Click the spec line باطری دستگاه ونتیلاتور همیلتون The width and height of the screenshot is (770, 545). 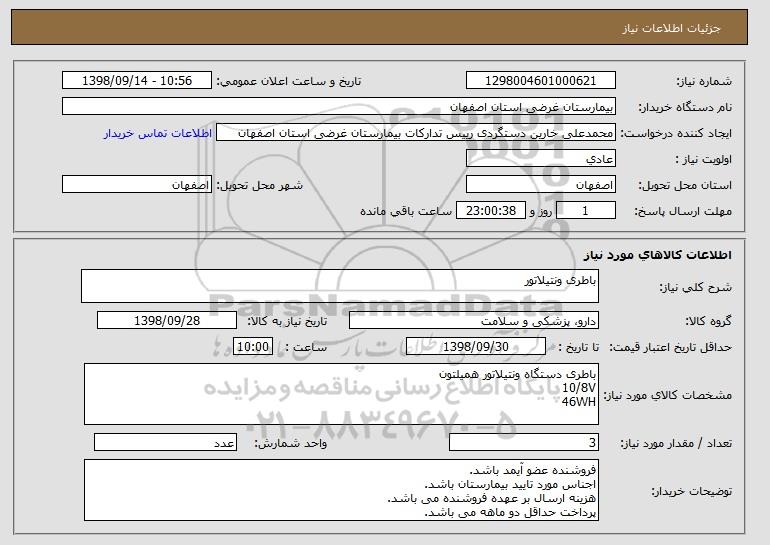[x=517, y=374]
